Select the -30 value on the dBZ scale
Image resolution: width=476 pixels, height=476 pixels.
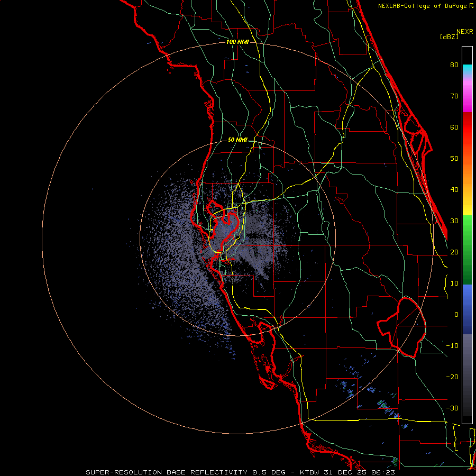(452, 408)
